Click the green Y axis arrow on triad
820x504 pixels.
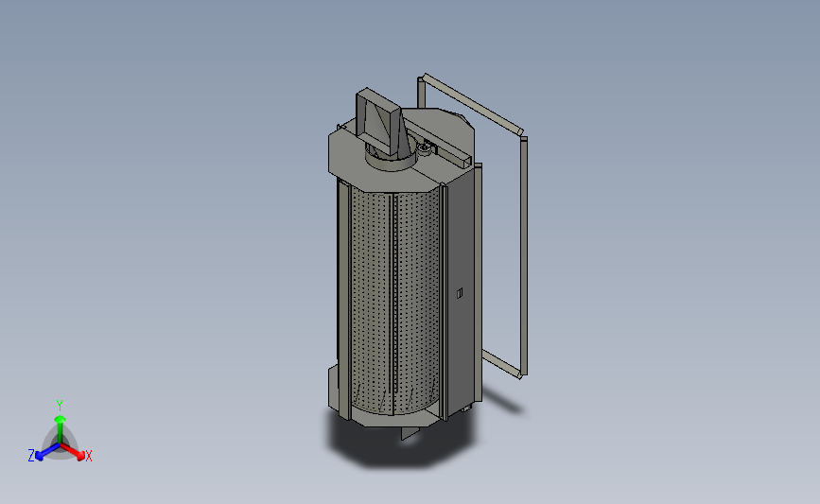(60, 428)
